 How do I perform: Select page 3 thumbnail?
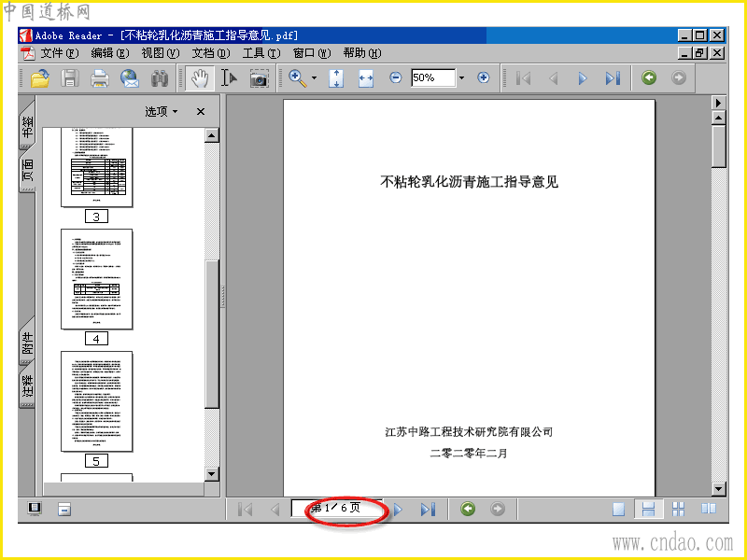[97, 168]
